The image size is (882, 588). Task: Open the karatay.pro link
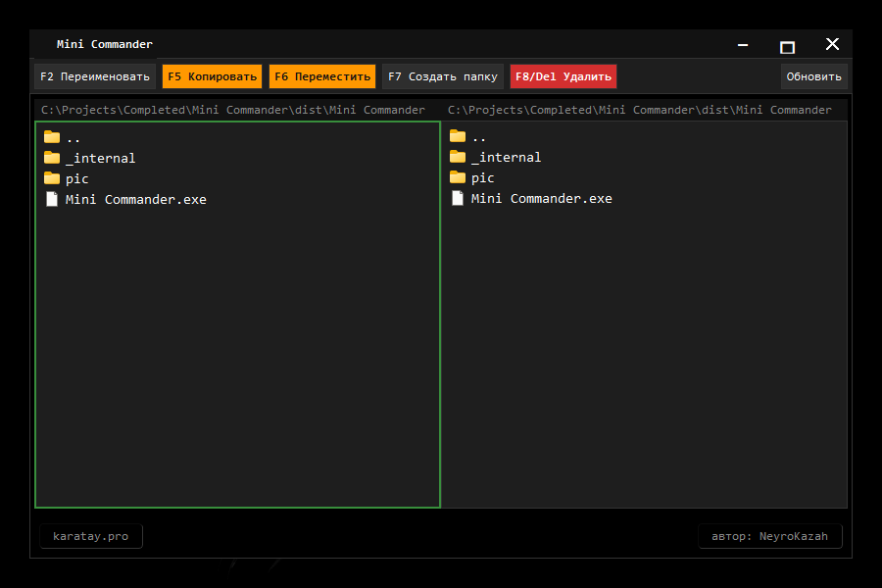coord(90,536)
